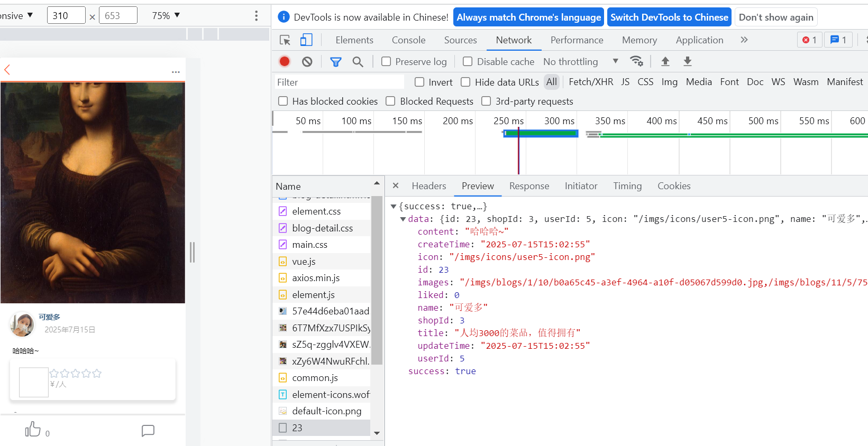Open the blog page ellipsis menu
The height and width of the screenshot is (446, 868).
[x=176, y=72]
